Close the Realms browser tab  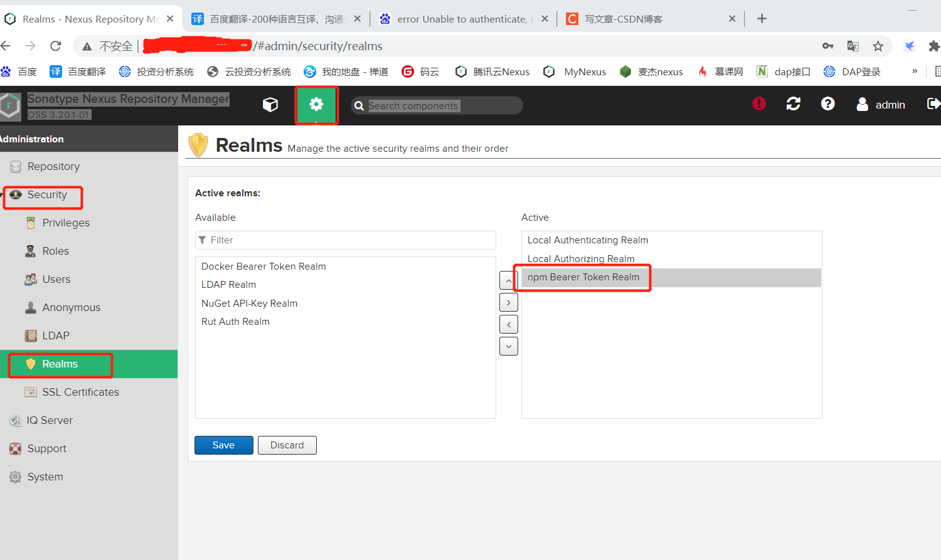click(x=170, y=19)
